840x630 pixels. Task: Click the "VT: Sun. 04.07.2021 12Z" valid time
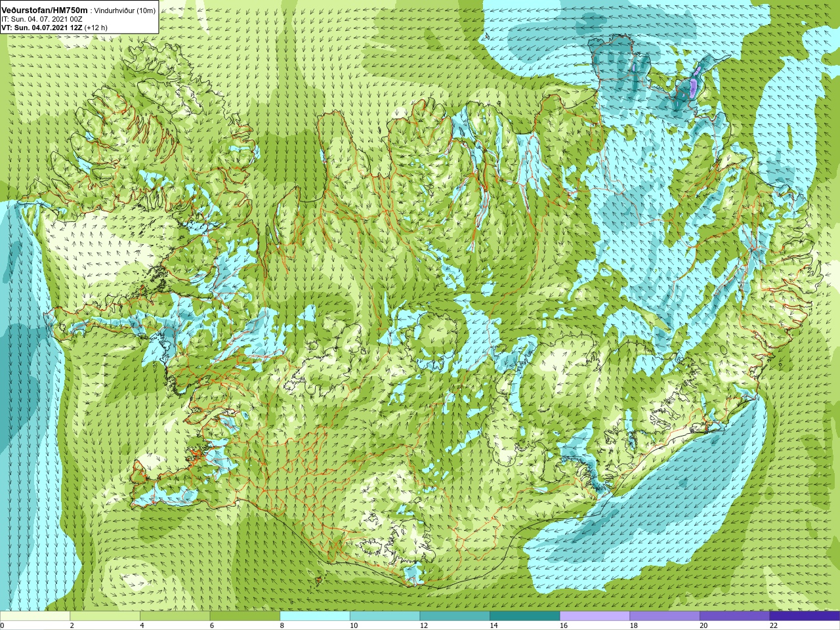(x=42, y=28)
